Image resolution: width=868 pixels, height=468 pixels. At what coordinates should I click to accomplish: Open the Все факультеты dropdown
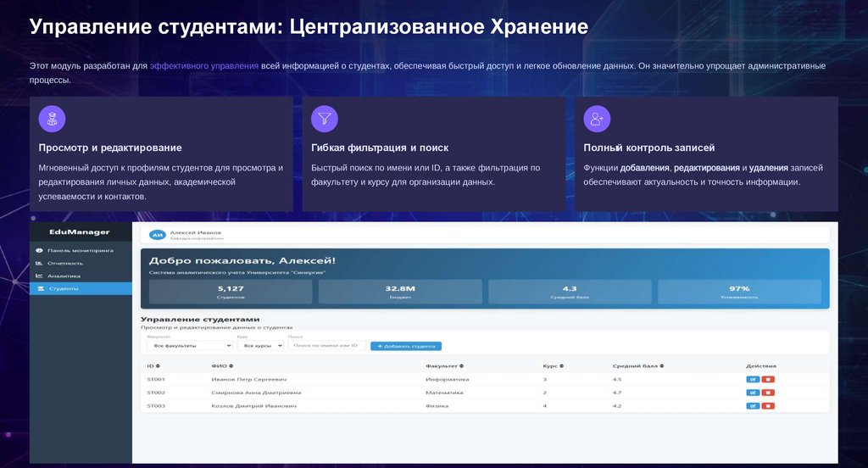coord(189,346)
